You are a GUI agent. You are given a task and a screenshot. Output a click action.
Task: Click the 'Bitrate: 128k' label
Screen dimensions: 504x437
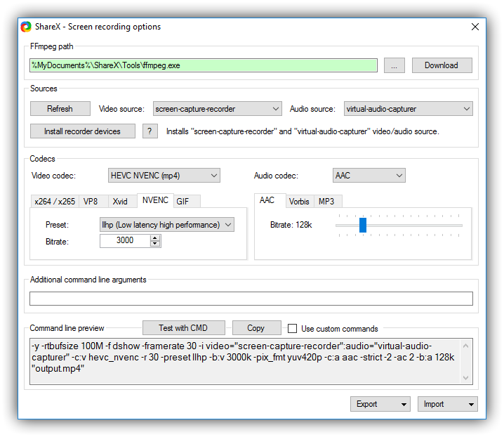pyautogui.click(x=291, y=225)
